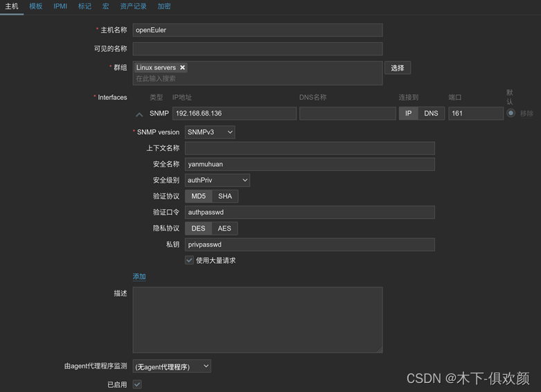Select the default interface radio button
This screenshot has height=392, width=541.
tap(511, 113)
